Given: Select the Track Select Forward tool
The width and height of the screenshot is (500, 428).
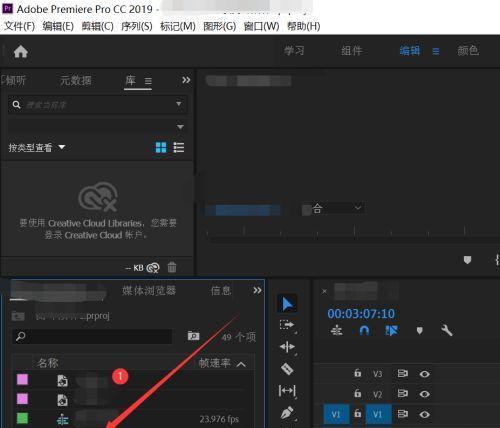Looking at the screenshot, I should point(287,325).
